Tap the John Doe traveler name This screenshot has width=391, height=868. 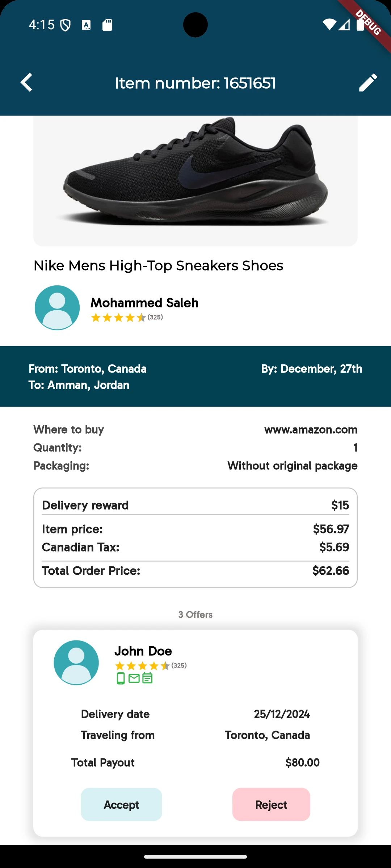coord(143,651)
